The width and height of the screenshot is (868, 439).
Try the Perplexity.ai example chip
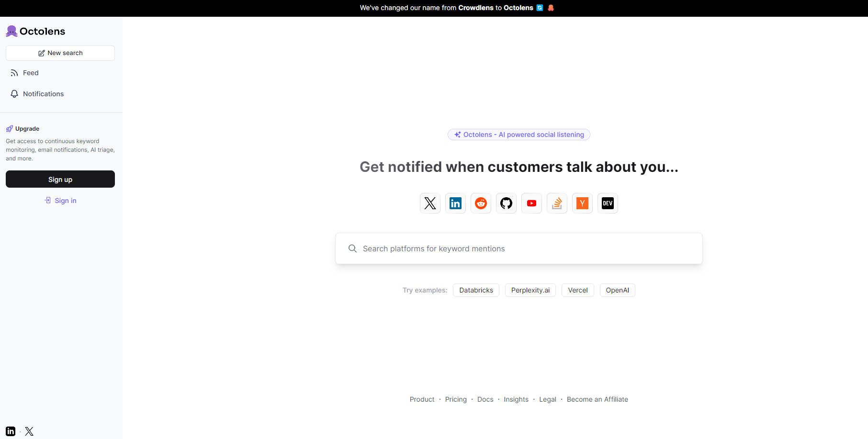click(530, 290)
